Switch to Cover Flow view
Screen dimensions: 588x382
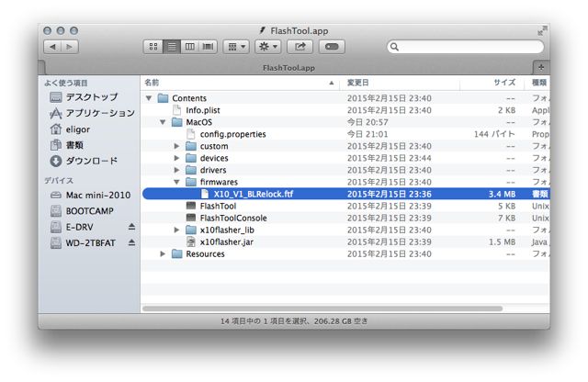(x=209, y=47)
